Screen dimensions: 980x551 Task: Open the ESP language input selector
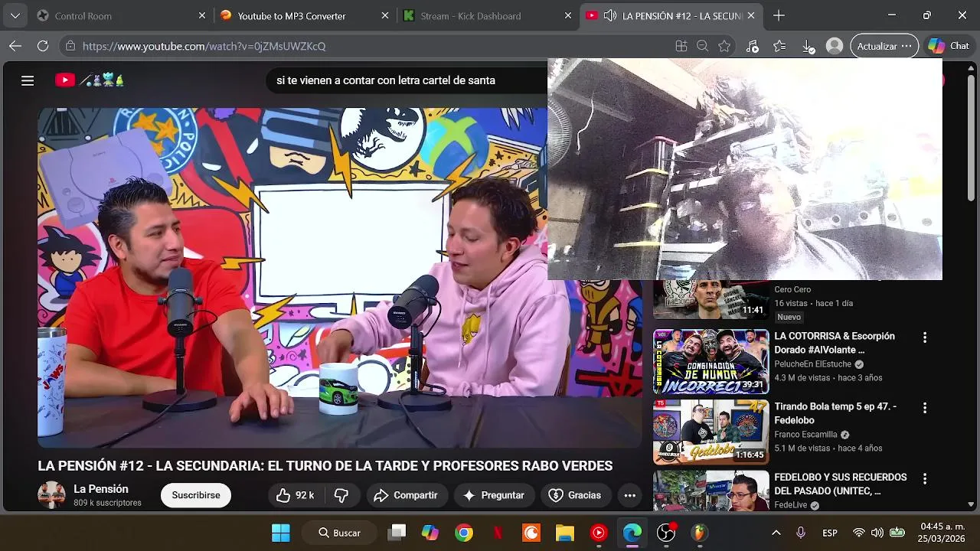pos(830,533)
